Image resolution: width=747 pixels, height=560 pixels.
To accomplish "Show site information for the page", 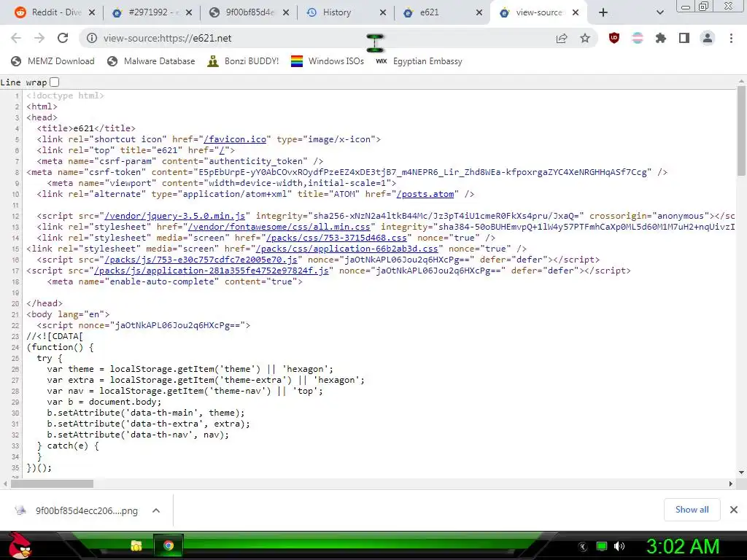I will click(x=92, y=38).
